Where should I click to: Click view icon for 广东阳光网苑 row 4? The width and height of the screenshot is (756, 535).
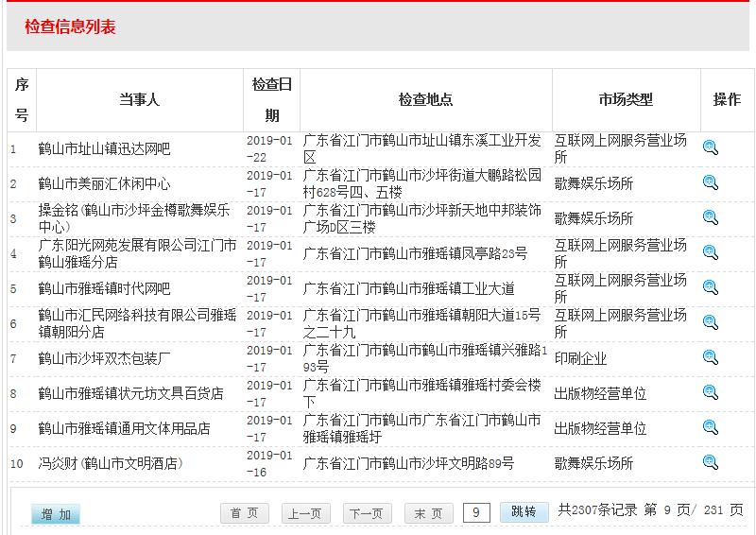click(x=711, y=252)
